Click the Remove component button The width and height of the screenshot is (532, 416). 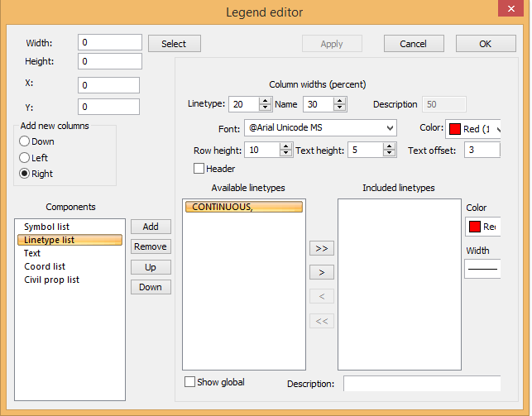[150, 246]
